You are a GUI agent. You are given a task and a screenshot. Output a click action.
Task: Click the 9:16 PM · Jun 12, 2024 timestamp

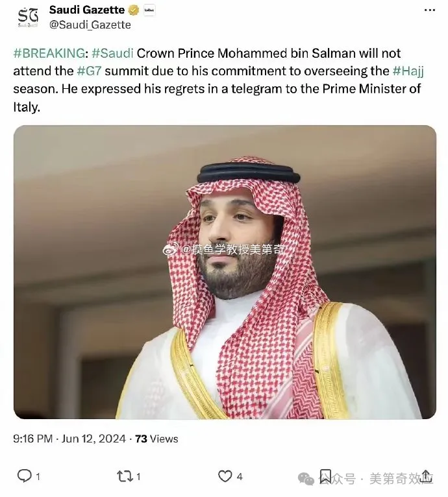tap(70, 439)
